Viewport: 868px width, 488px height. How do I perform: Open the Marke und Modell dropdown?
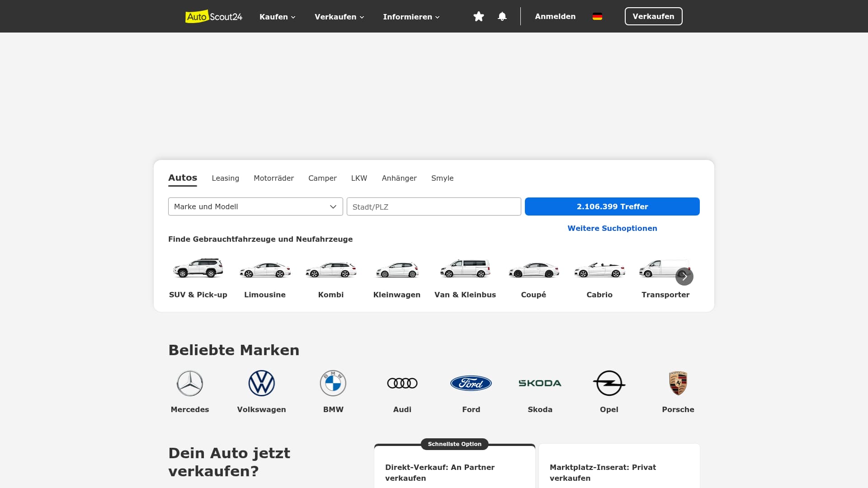pyautogui.click(x=255, y=206)
